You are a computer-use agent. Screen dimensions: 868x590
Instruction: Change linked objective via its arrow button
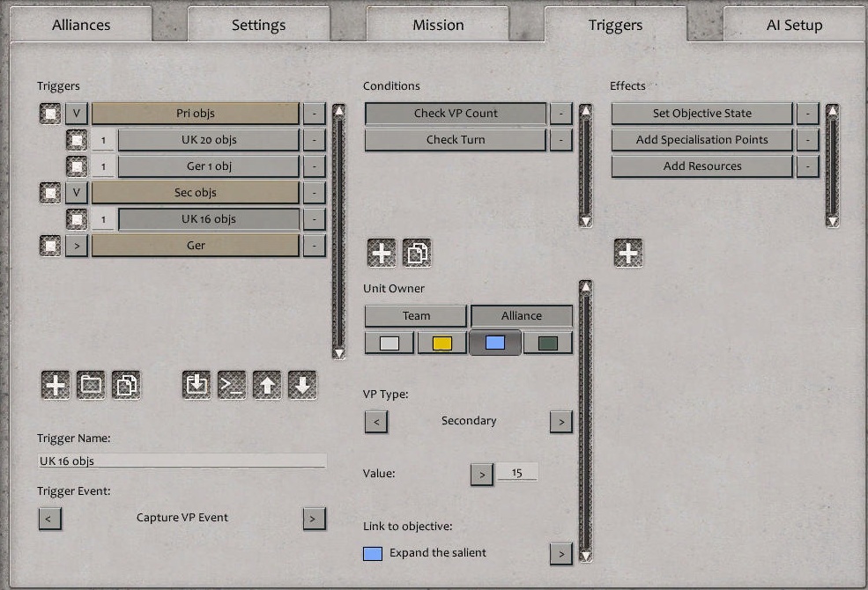tap(561, 554)
